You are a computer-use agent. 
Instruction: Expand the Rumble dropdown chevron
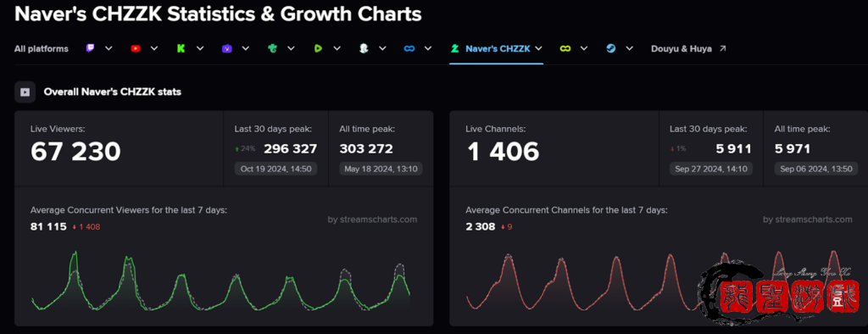click(x=337, y=48)
